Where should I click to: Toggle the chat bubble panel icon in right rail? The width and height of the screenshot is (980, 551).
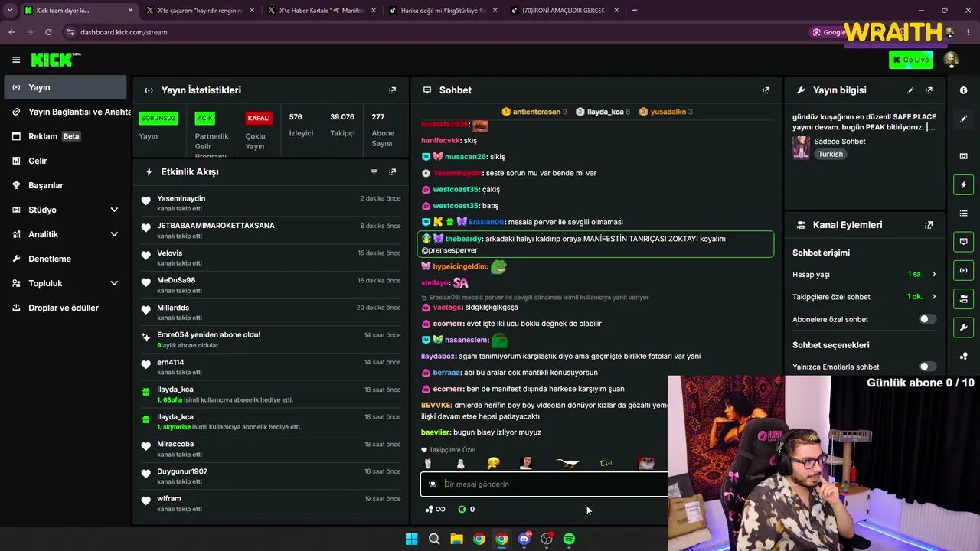pos(963,242)
